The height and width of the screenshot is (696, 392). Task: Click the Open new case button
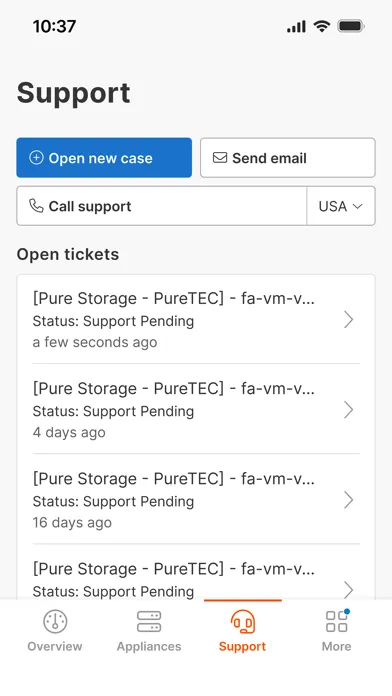(x=104, y=158)
